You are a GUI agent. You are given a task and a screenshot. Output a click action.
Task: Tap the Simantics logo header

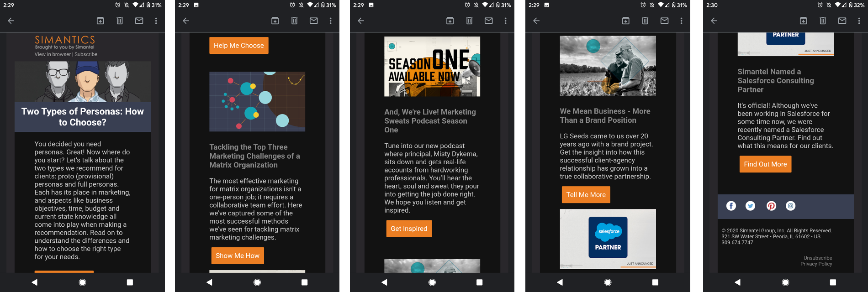pyautogui.click(x=65, y=42)
